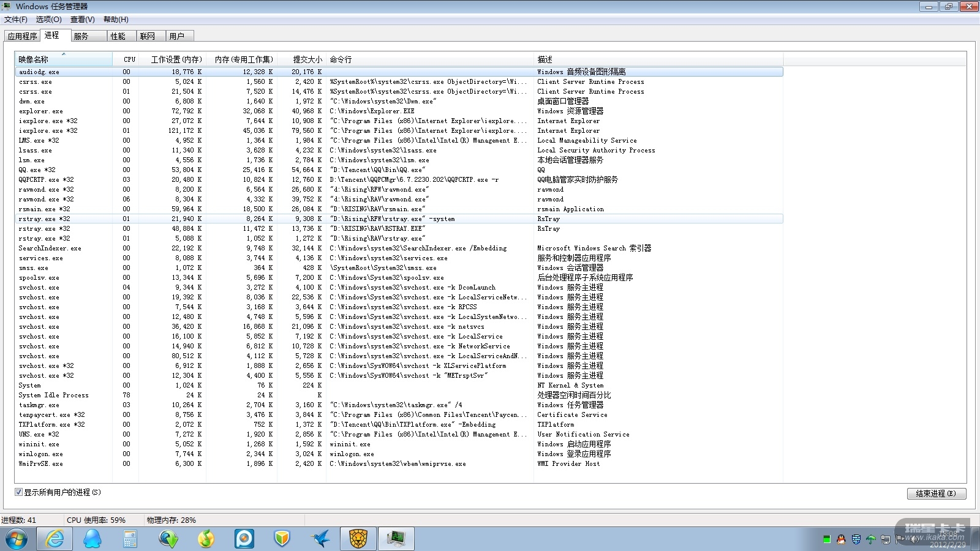980x551 pixels.
Task: Open the 帮助(H) menu
Action: tap(116, 20)
